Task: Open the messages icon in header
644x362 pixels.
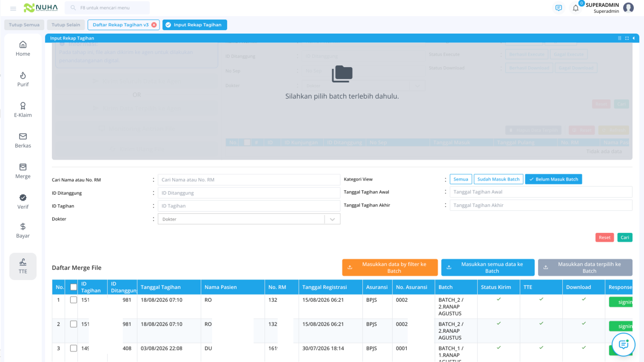Action: point(558,8)
